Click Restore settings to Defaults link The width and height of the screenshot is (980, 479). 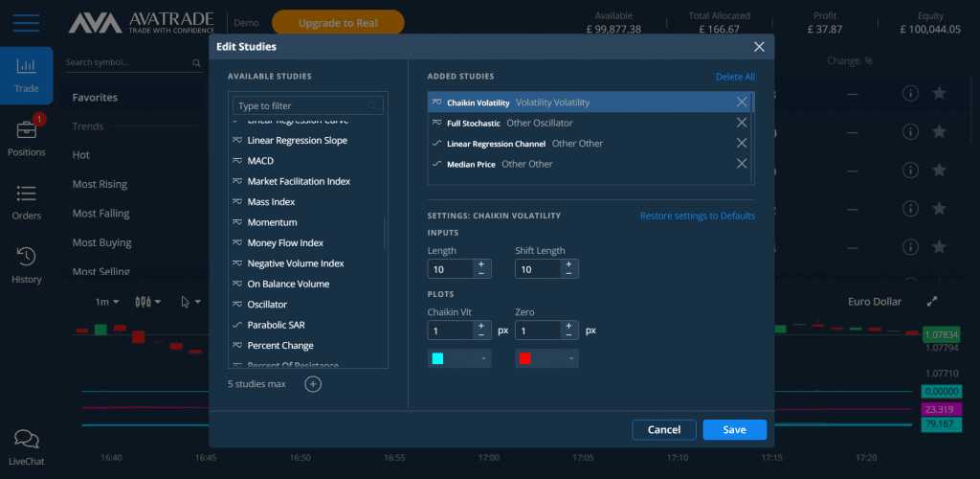(697, 217)
